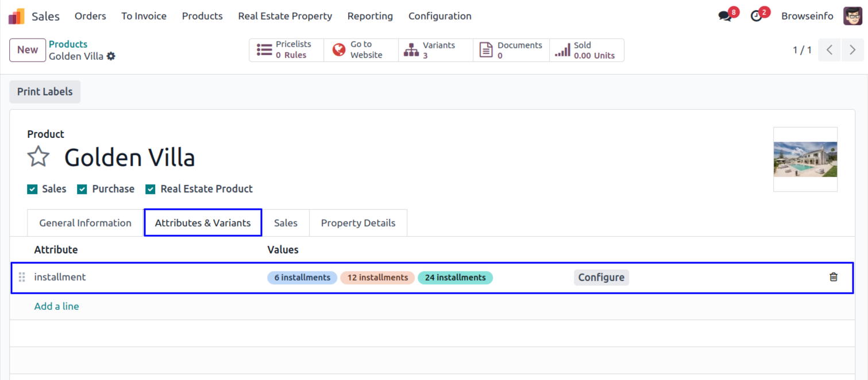Delete the installment attribute line
This screenshot has height=380, width=868.
[x=834, y=277]
